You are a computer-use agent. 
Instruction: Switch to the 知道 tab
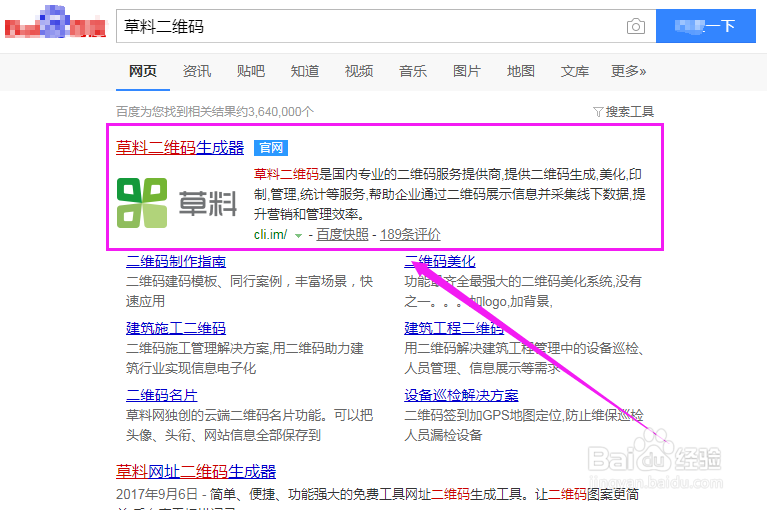[304, 71]
